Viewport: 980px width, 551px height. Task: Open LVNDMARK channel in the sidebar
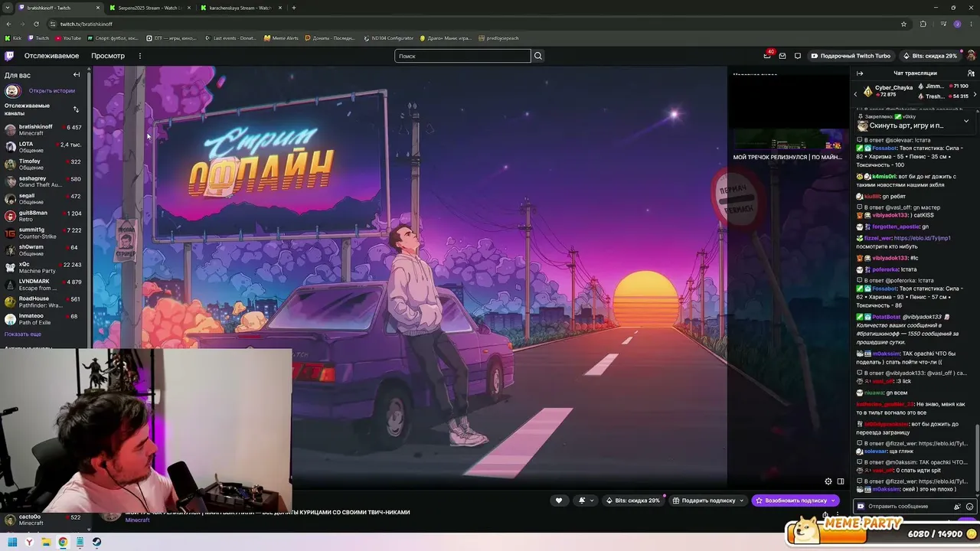44,285
